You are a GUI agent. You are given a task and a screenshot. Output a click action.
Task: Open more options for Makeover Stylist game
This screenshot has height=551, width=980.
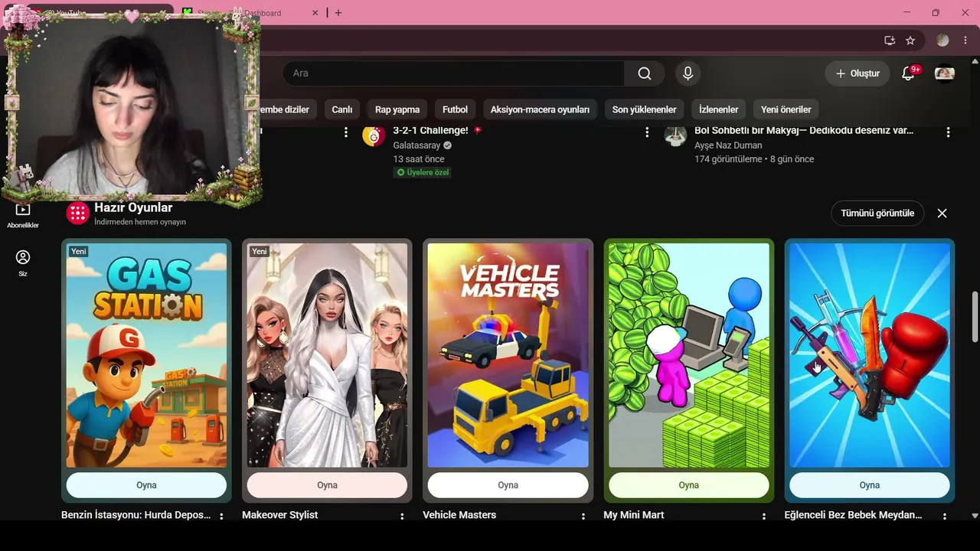pyautogui.click(x=402, y=517)
